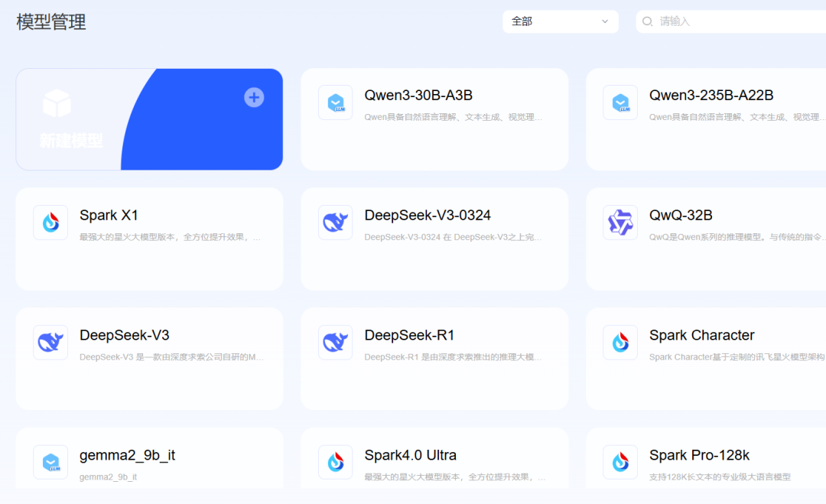Click the Spark Pro-128k description 支持128K长文本
This screenshot has height=504, width=826.
pyautogui.click(x=720, y=477)
